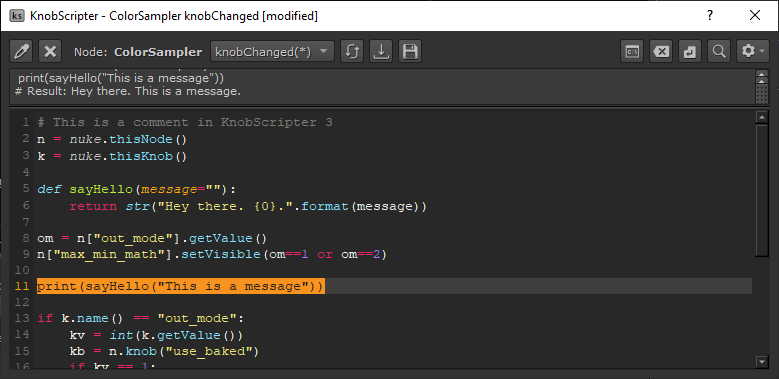Click the floppy disk save icon
The image size is (779, 379).
coord(410,52)
